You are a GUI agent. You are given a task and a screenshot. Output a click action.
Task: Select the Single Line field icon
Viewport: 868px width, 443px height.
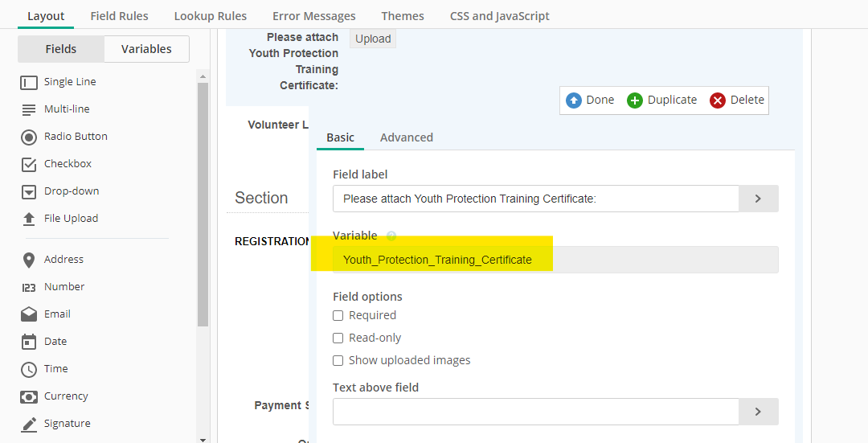click(x=29, y=82)
